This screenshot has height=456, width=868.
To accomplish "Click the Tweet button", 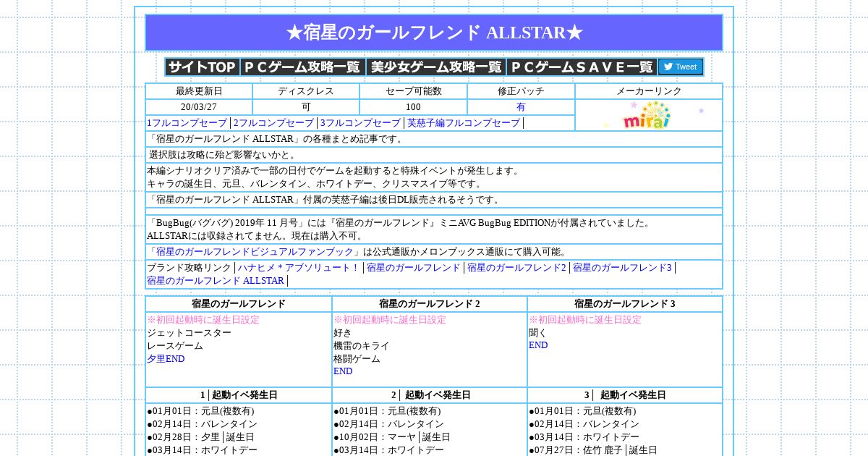I will point(680,67).
